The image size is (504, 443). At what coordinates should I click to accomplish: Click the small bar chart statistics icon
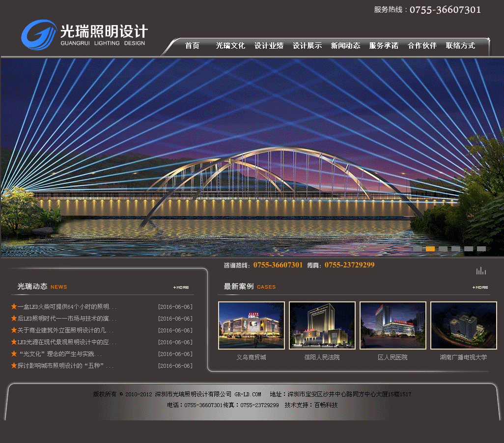point(481,270)
